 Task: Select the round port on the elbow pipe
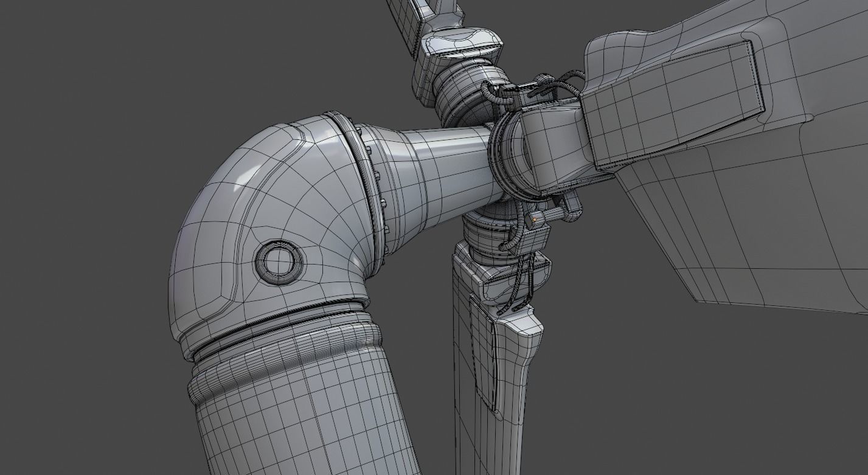pyautogui.click(x=279, y=262)
